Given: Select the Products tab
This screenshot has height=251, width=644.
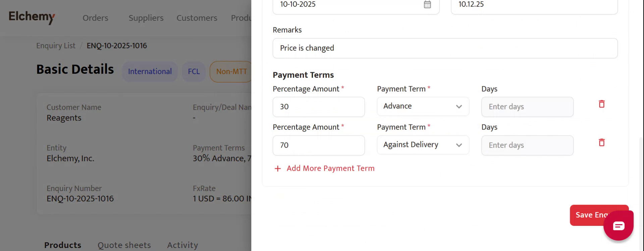Looking at the screenshot, I should point(63,245).
